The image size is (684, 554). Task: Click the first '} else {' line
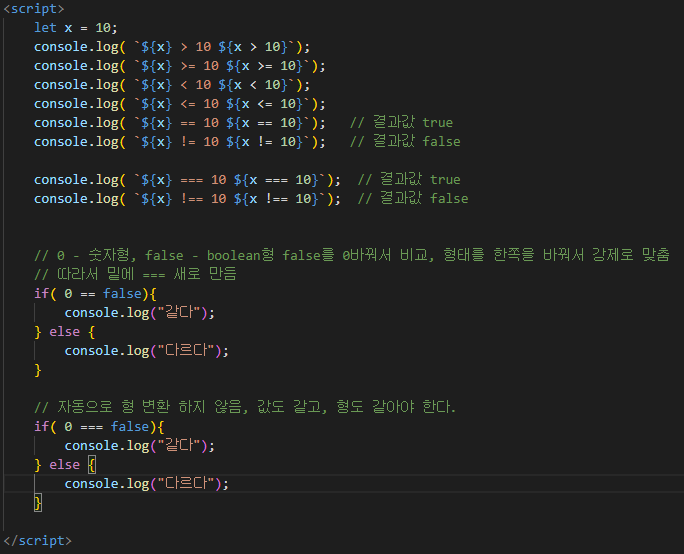(x=65, y=332)
